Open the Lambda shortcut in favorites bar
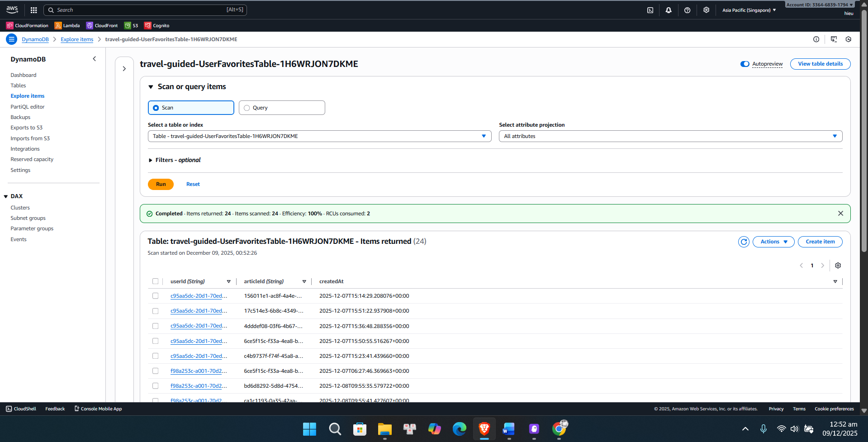Image resolution: width=868 pixels, height=442 pixels. [x=67, y=26]
